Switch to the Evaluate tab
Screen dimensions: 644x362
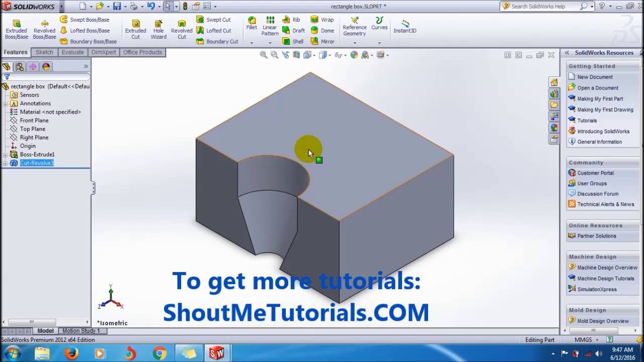[x=72, y=52]
